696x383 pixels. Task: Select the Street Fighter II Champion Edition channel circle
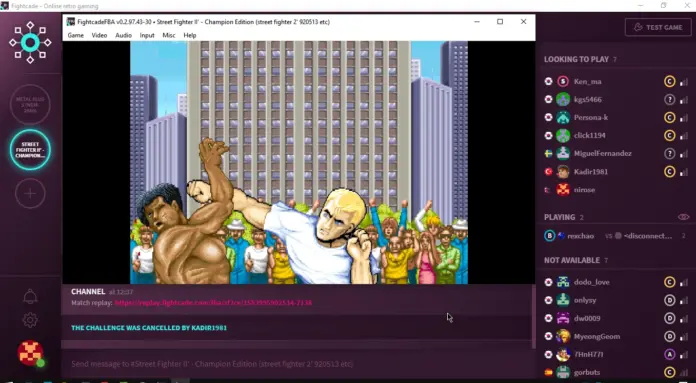[30, 150]
